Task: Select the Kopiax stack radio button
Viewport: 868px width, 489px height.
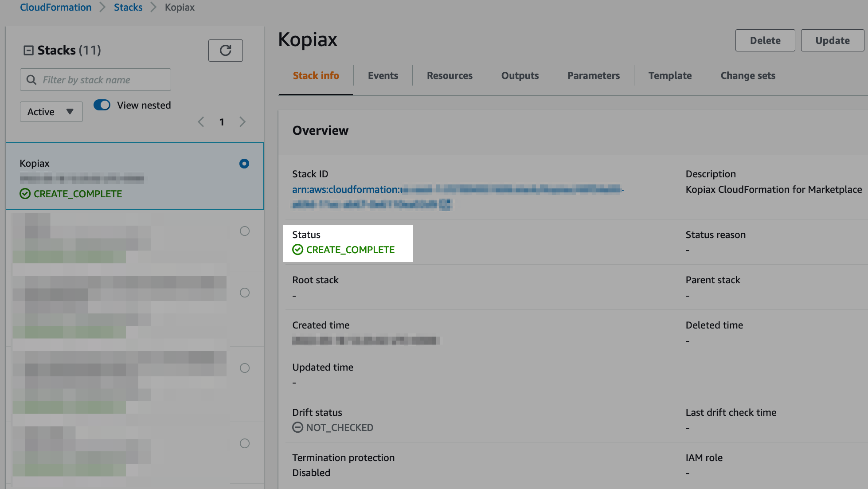Action: click(x=244, y=164)
